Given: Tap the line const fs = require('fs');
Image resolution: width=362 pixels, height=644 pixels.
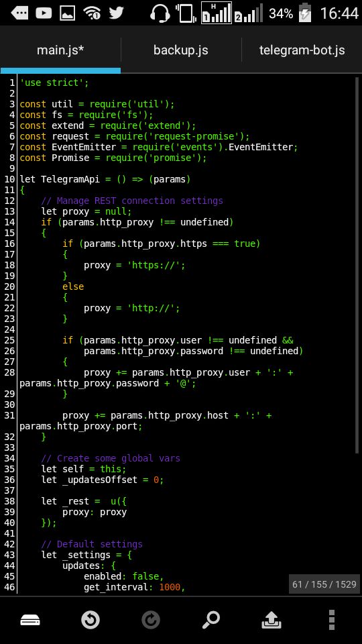Looking at the screenshot, I should coord(86,115).
